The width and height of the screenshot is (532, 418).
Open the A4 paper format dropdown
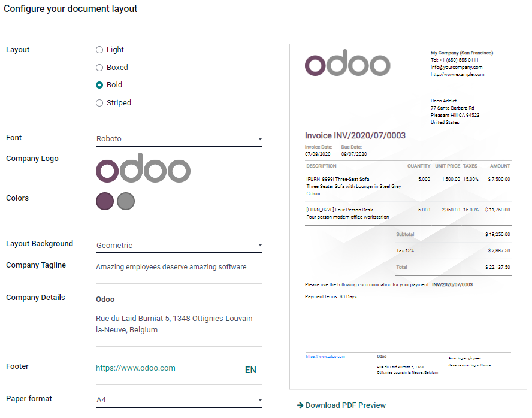(x=179, y=400)
